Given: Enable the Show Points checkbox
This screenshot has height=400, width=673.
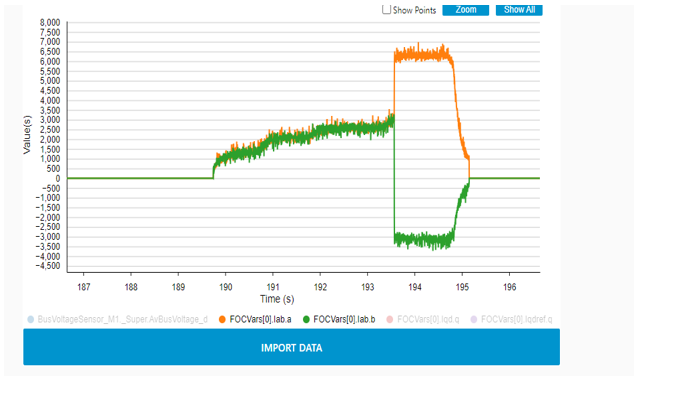Looking at the screenshot, I should [x=386, y=9].
